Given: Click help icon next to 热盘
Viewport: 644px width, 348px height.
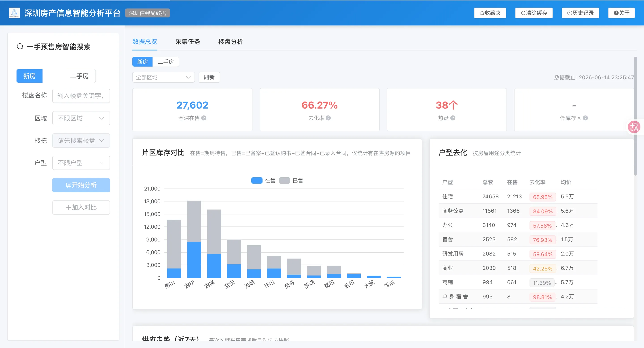Looking at the screenshot, I should click(453, 118).
